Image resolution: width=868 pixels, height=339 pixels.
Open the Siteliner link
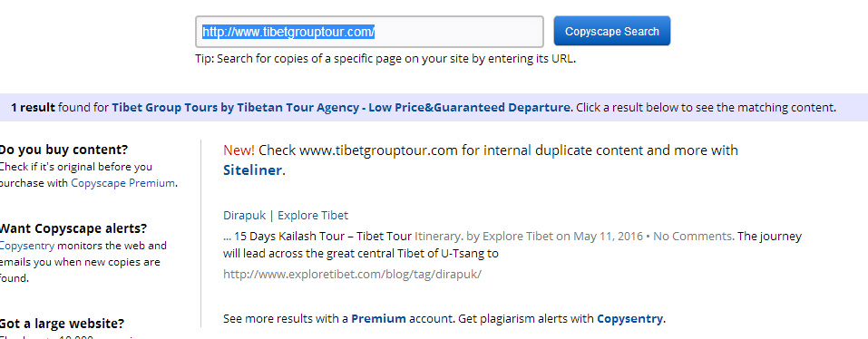click(x=253, y=170)
